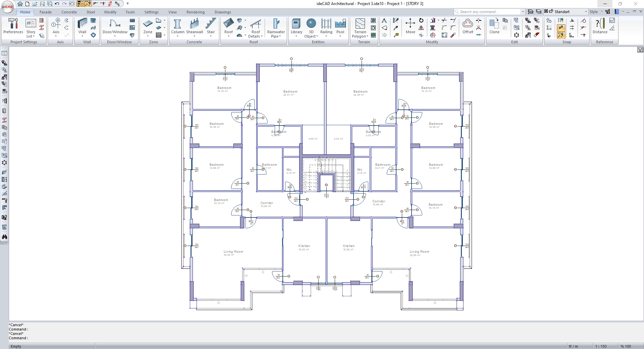Open the Rendering ribbon tab
644x349 pixels.
pyautogui.click(x=195, y=12)
